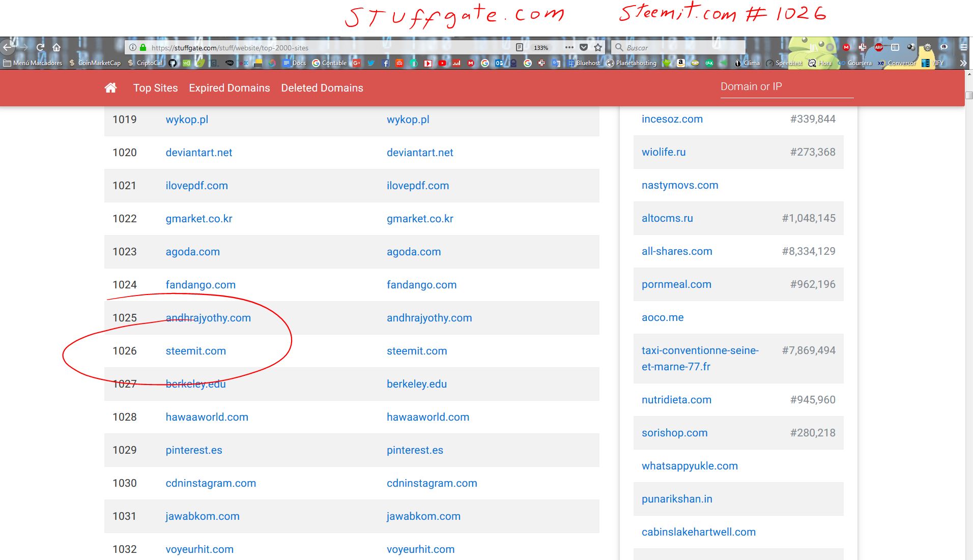
Task: Open Outlook bookmark icon
Action: [x=499, y=63]
